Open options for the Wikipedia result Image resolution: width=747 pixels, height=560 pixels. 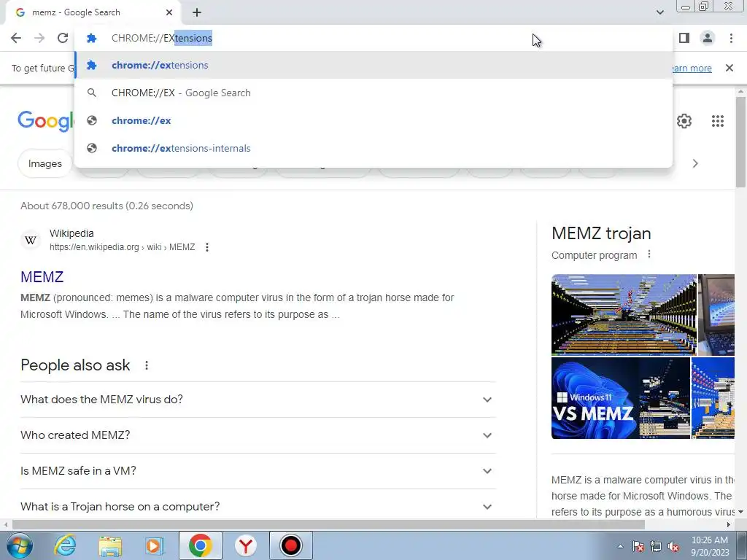[206, 247]
